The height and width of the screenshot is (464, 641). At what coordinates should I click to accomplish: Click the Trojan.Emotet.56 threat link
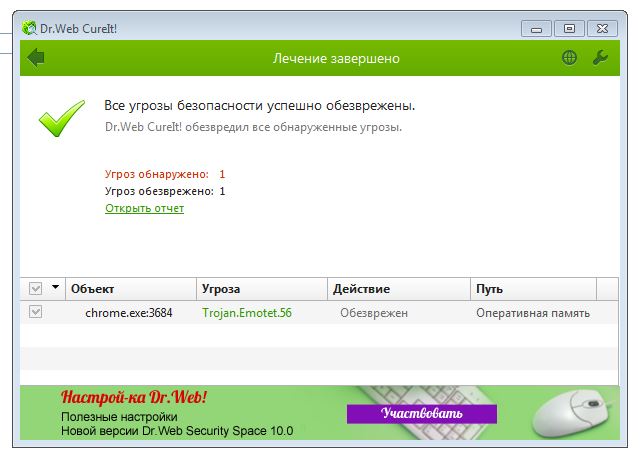point(247,313)
